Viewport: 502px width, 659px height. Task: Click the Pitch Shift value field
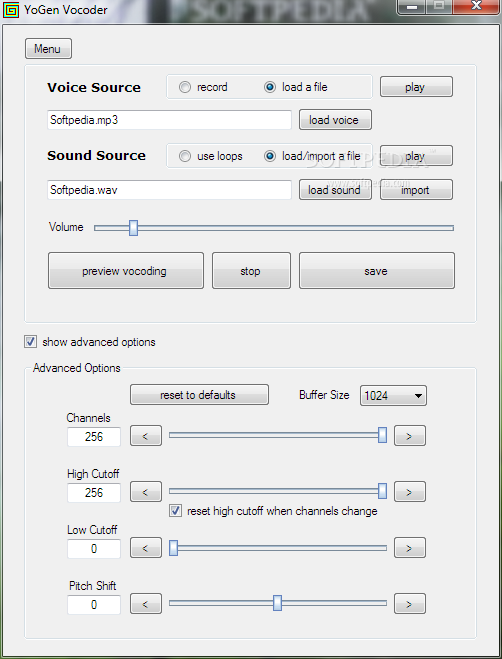coord(94,604)
